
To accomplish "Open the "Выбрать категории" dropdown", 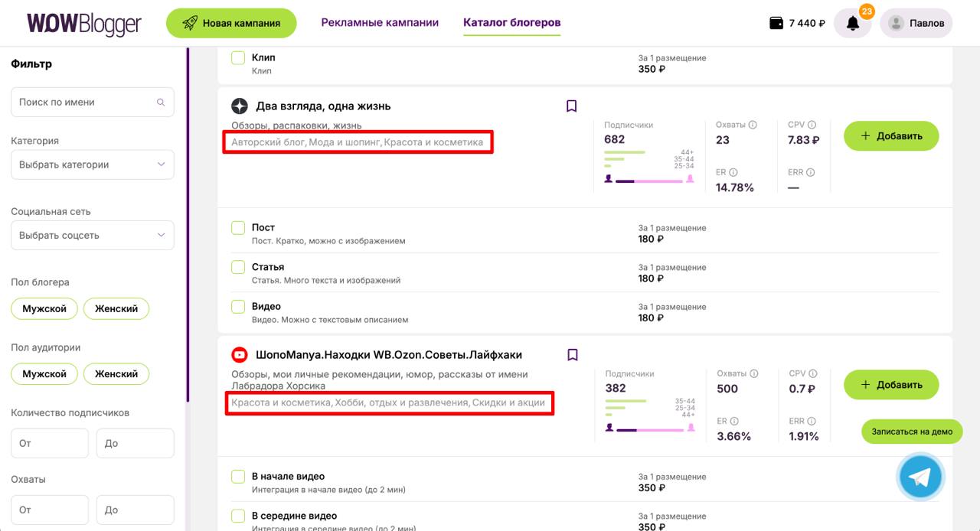I will click(x=93, y=165).
